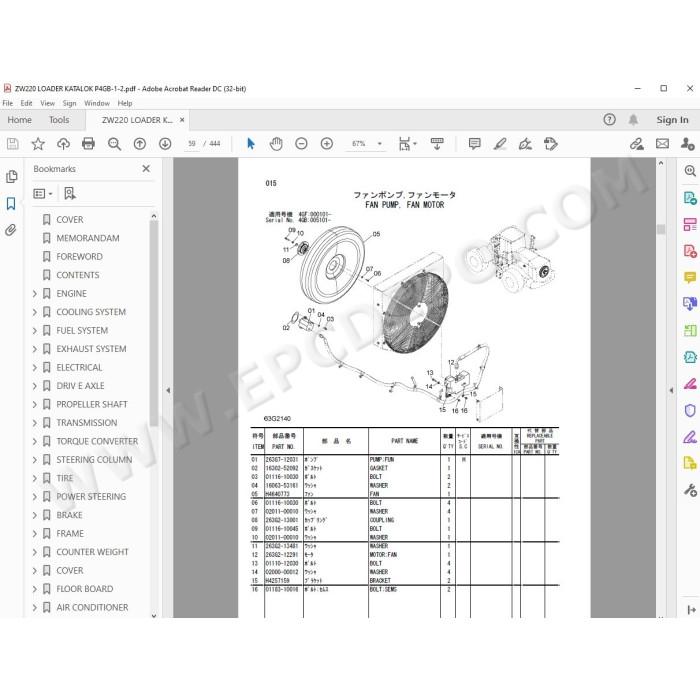The height and width of the screenshot is (700, 700).
Task: Open the File menu
Action: [x=8, y=103]
